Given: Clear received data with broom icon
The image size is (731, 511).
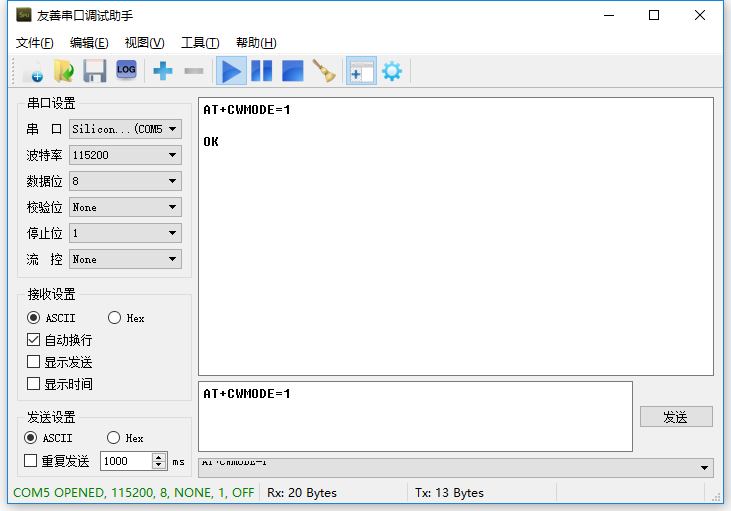Looking at the screenshot, I should click(x=324, y=71).
